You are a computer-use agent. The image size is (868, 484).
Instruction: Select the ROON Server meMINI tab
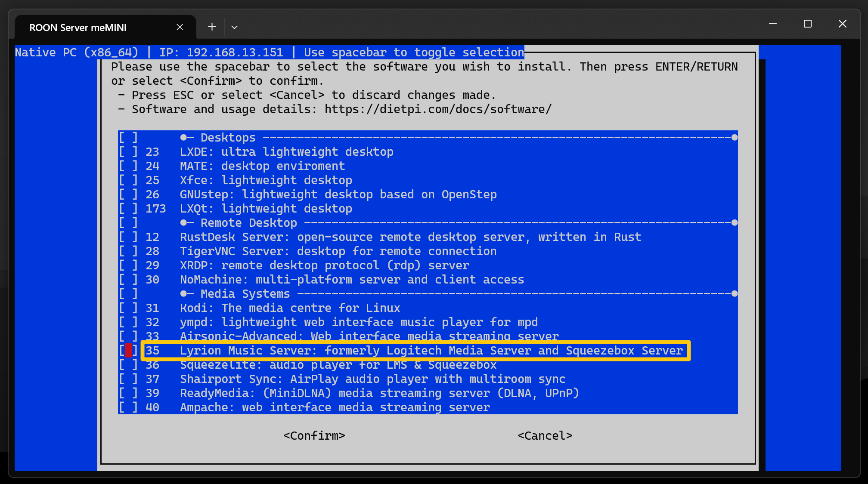coord(78,28)
